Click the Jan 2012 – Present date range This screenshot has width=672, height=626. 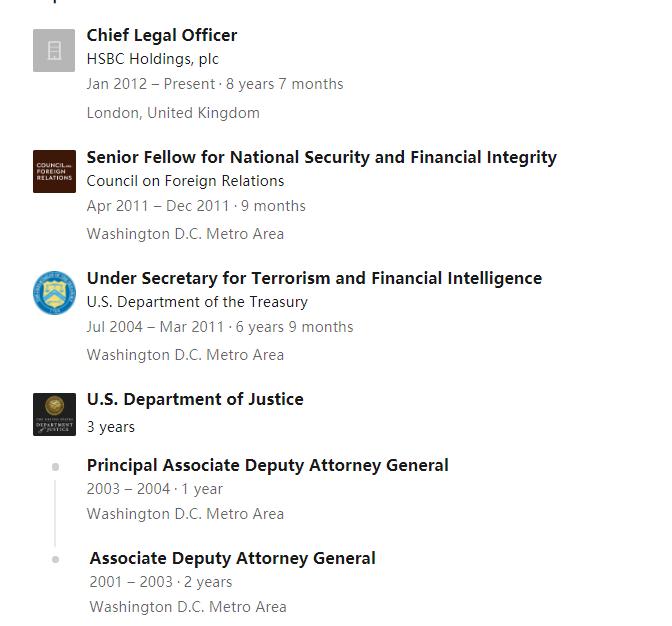point(151,84)
